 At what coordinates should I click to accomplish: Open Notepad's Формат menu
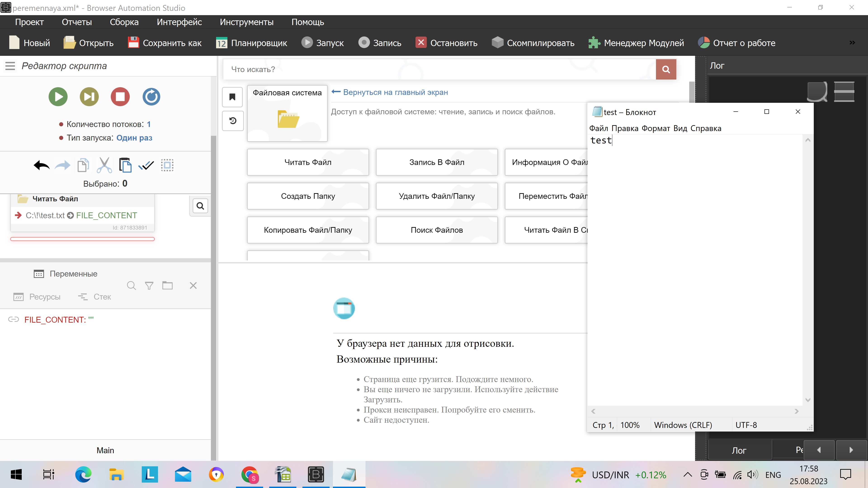655,128
